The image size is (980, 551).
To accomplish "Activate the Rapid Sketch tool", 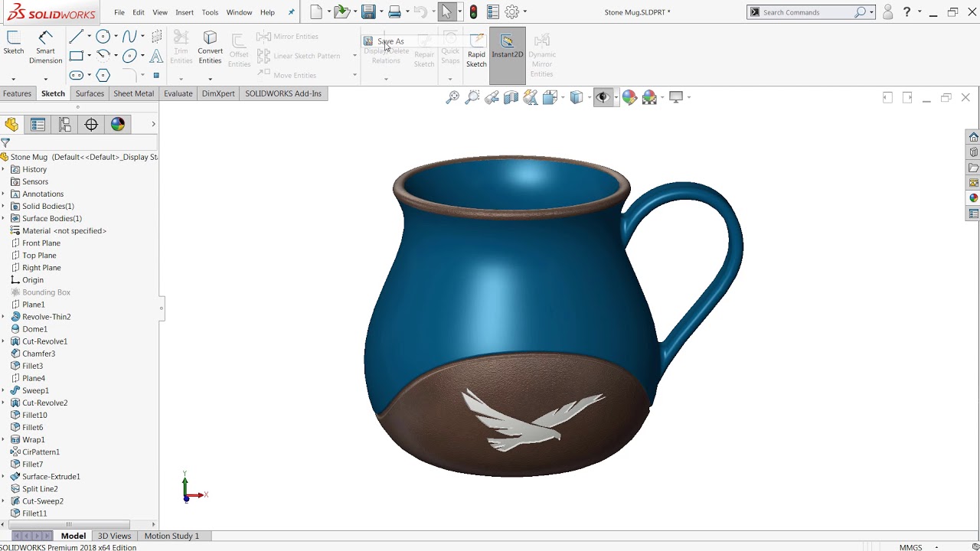I will pyautogui.click(x=476, y=50).
